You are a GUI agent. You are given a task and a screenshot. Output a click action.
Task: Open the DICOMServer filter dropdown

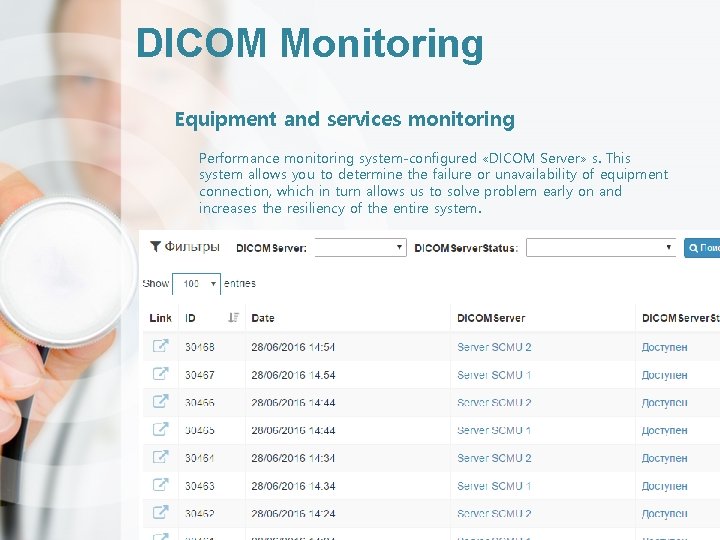360,248
